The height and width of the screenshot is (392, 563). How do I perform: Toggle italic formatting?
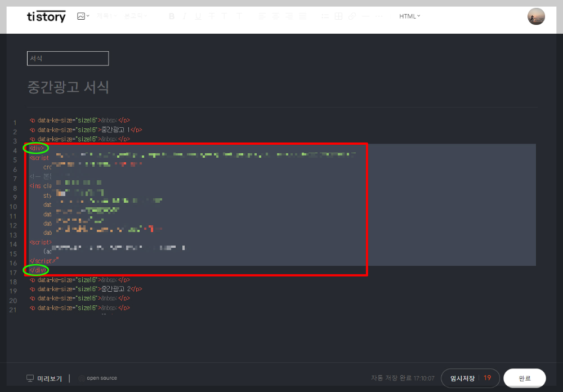pyautogui.click(x=185, y=16)
